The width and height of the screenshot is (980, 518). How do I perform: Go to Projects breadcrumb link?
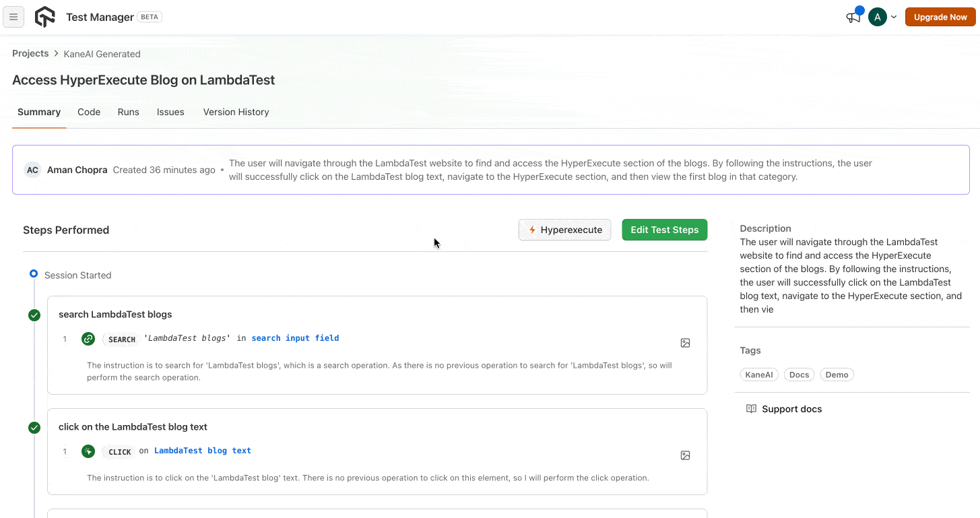coord(30,53)
